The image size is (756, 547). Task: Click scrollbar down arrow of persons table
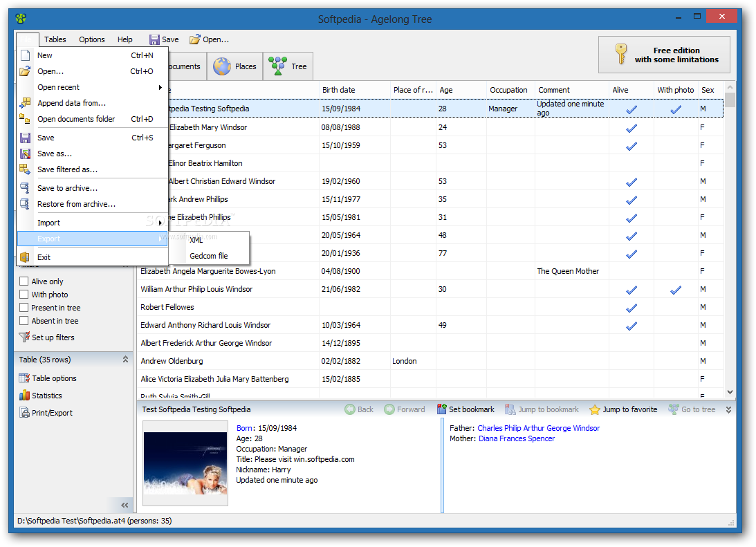coord(730,392)
